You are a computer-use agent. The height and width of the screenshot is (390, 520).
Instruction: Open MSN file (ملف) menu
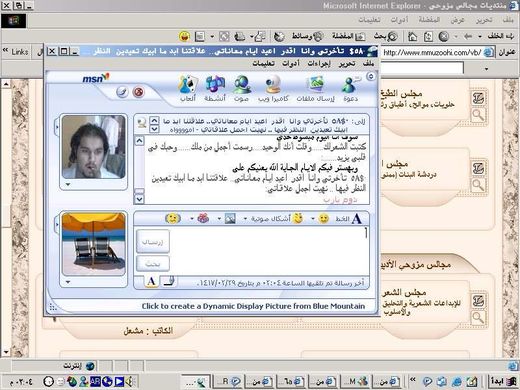click(368, 63)
